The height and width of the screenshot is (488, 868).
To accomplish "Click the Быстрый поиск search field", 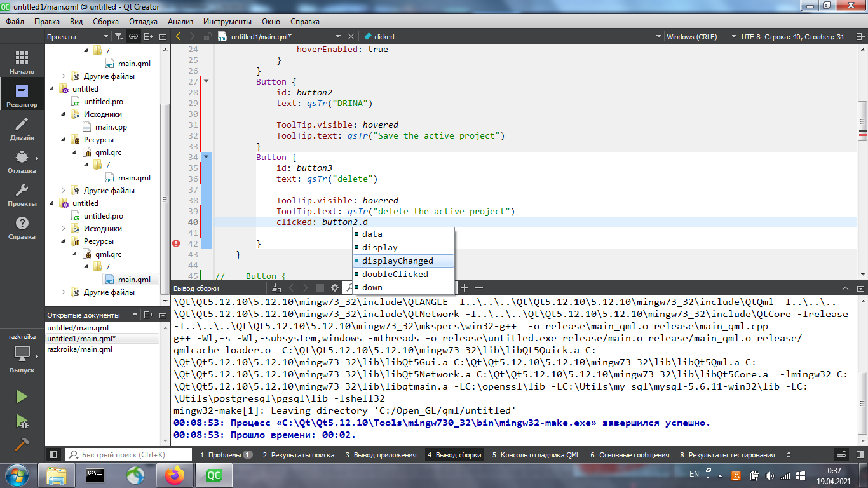I will pos(130,455).
